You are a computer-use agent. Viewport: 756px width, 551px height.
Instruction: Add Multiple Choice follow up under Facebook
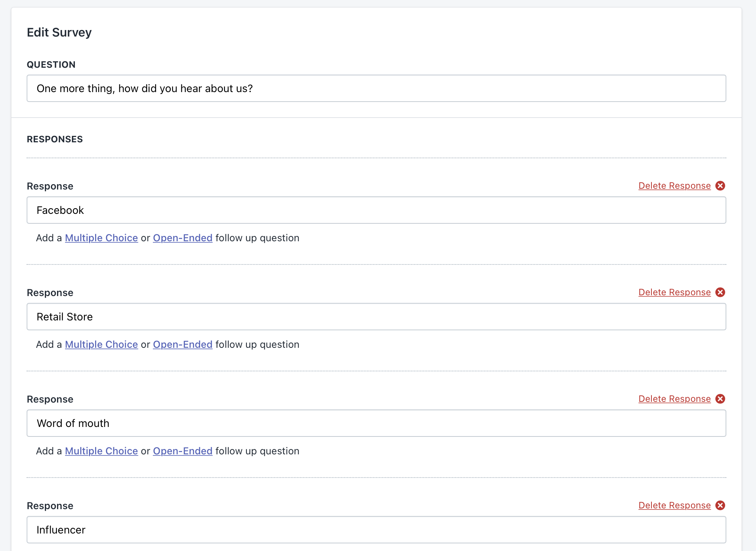101,238
